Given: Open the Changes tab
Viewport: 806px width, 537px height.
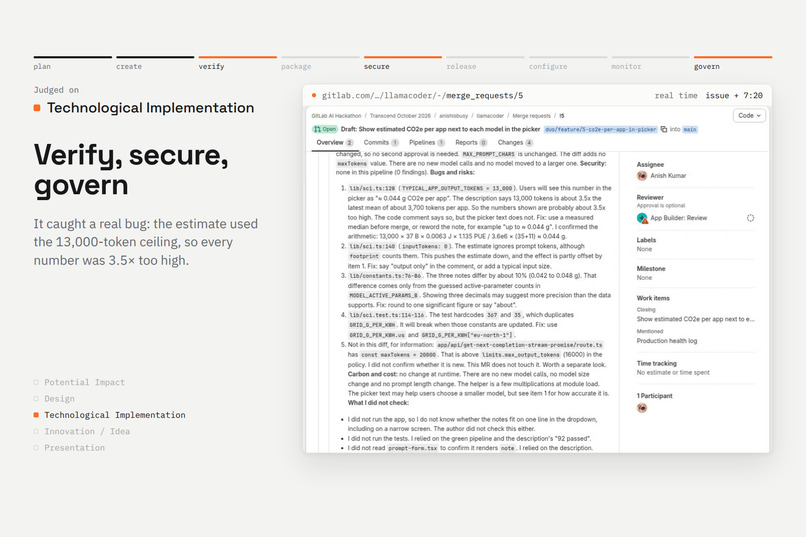Looking at the screenshot, I should tap(515, 143).
